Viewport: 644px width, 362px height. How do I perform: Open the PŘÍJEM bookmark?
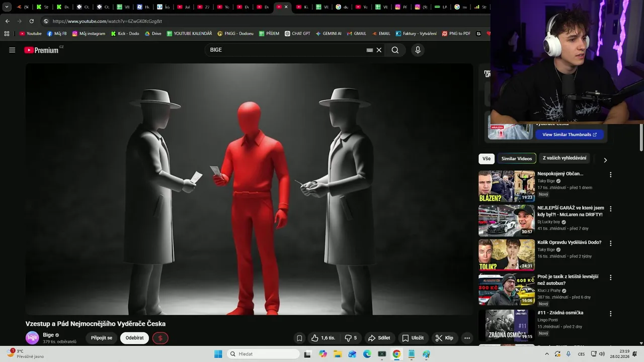(x=269, y=34)
